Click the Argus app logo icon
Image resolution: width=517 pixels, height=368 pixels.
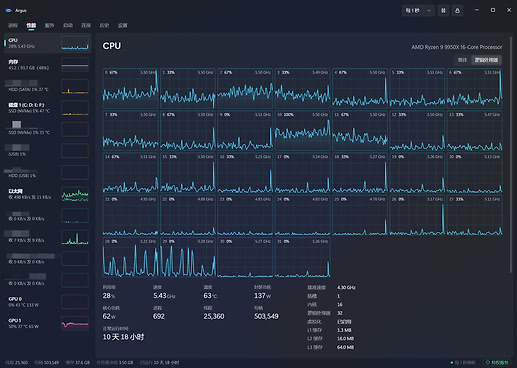click(9, 11)
